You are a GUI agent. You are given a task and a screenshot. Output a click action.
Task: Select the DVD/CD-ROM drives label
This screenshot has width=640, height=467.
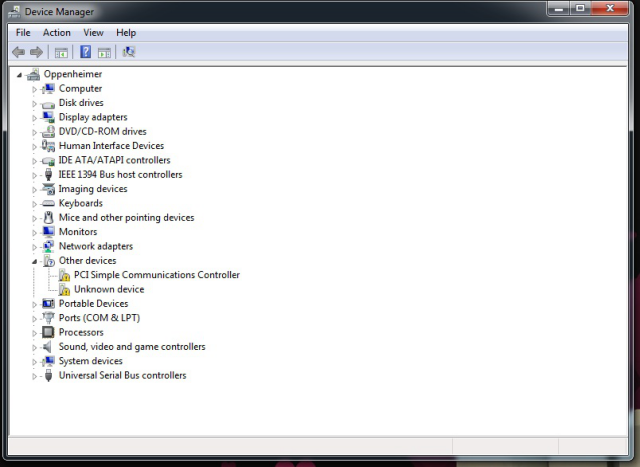[x=102, y=131]
